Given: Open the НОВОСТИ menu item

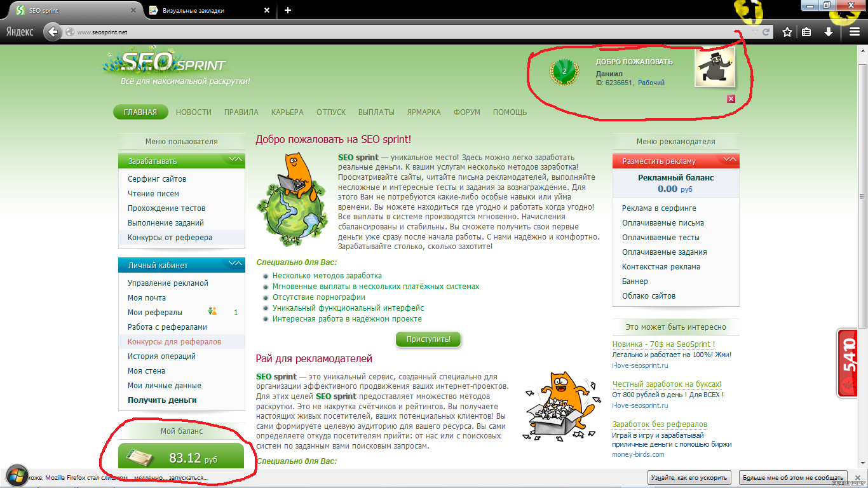Looking at the screenshot, I should tap(194, 112).
